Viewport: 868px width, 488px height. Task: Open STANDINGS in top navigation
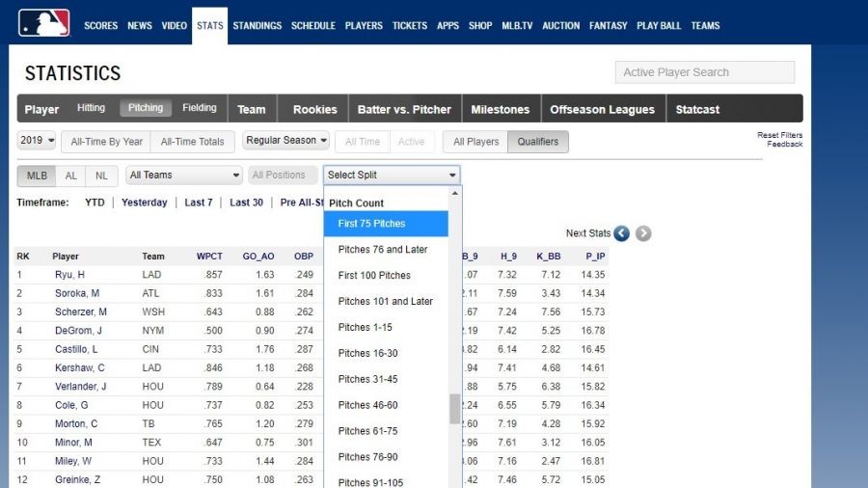(257, 25)
